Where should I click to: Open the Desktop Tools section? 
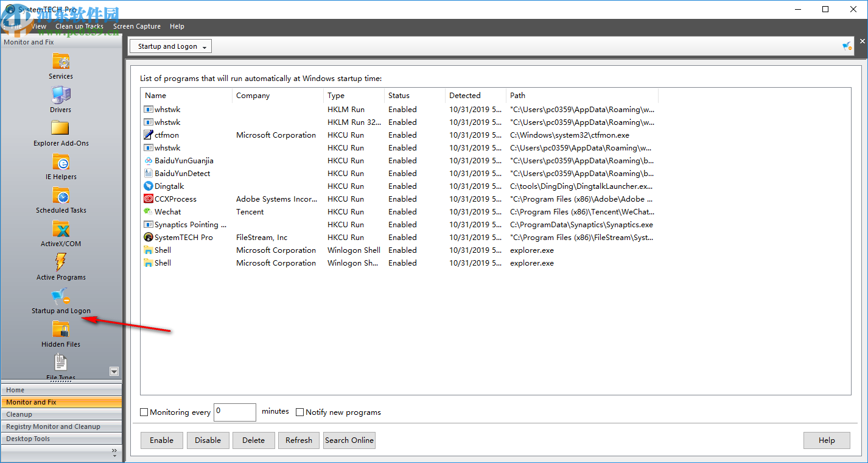click(61, 439)
